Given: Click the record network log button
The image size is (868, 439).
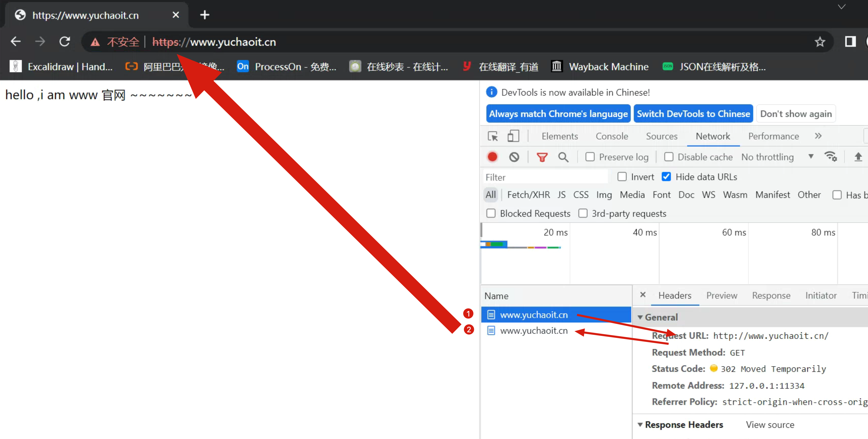Looking at the screenshot, I should (x=492, y=157).
